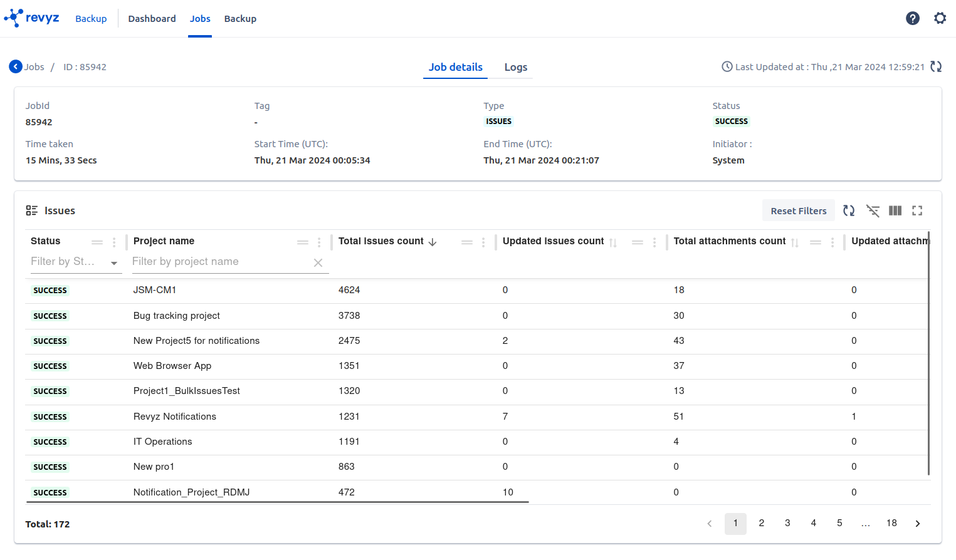Grab Total attachments count drag handle
Viewport: 956px width, 560px height.
coord(816,242)
